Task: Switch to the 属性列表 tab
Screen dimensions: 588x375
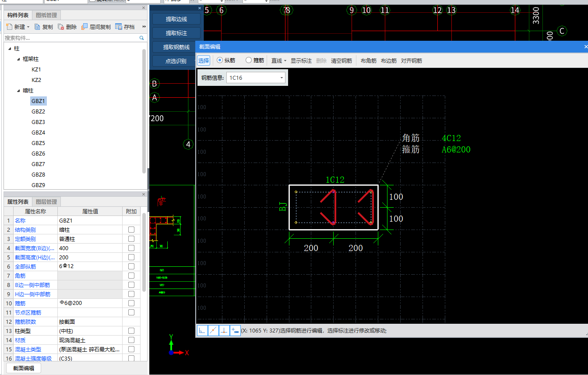Action: click(x=18, y=202)
